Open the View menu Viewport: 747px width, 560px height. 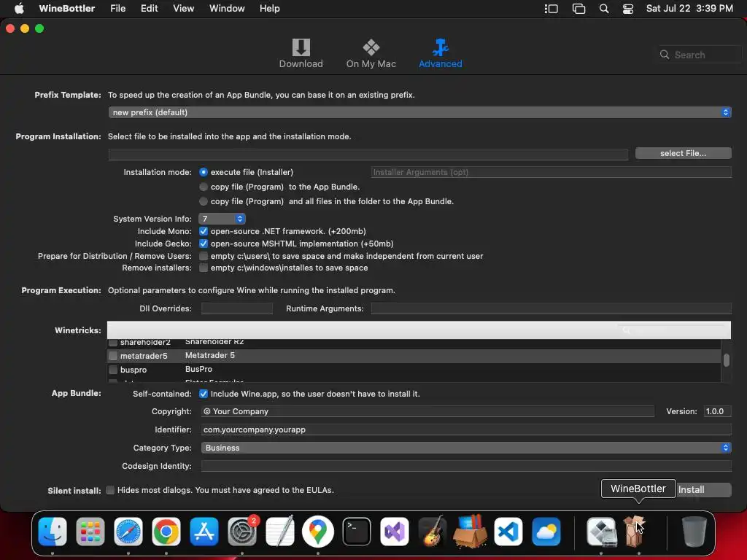pos(183,9)
